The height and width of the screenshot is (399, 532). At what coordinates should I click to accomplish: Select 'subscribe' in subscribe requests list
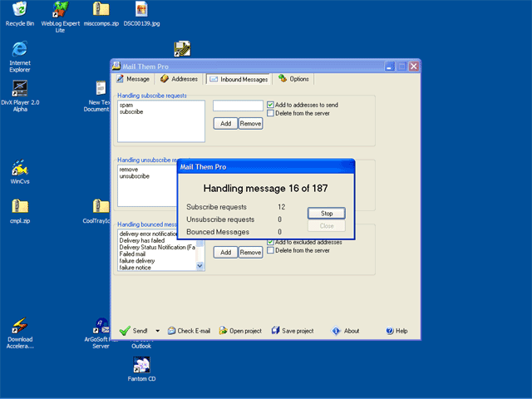point(131,111)
